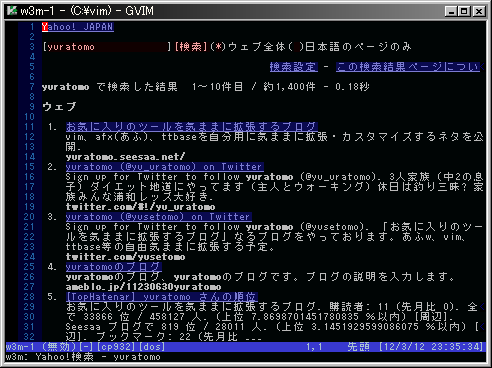Open the yuratomoのブログ result link
Image resolution: width=492 pixels, height=368 pixels.
coord(114,267)
